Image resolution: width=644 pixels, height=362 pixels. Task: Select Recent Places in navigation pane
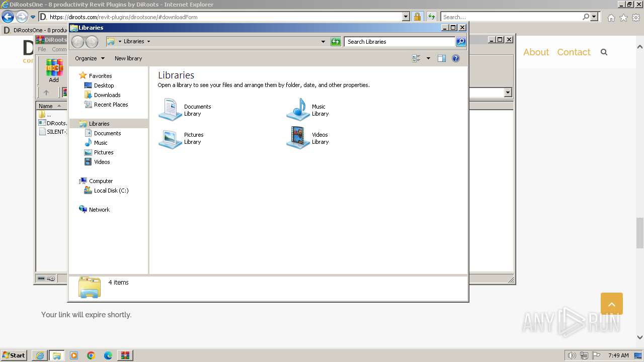[111, 105]
